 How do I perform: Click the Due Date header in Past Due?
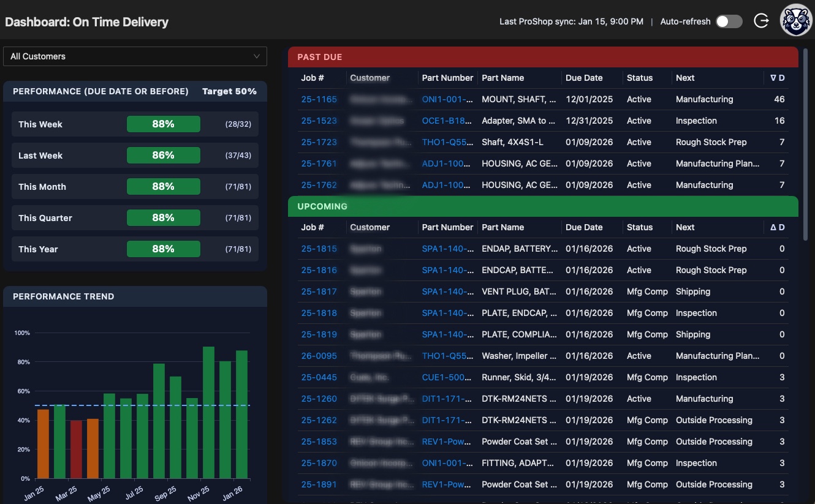tap(584, 78)
